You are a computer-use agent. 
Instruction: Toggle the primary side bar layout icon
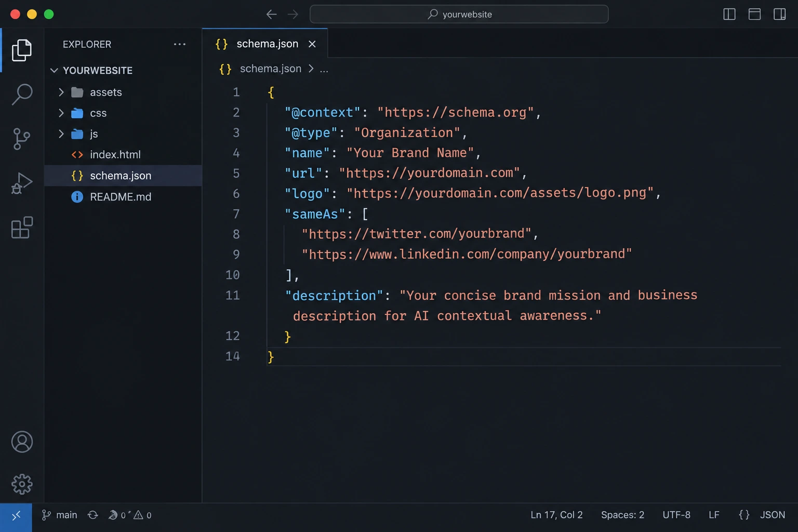(729, 14)
